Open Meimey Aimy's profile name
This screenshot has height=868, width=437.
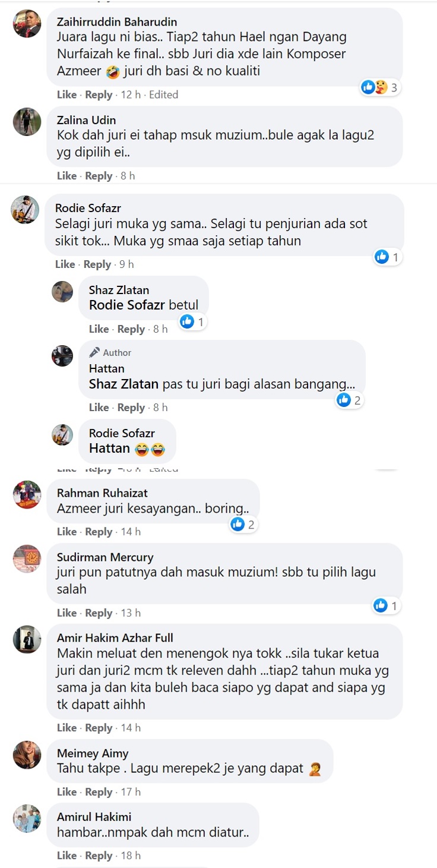(x=93, y=753)
